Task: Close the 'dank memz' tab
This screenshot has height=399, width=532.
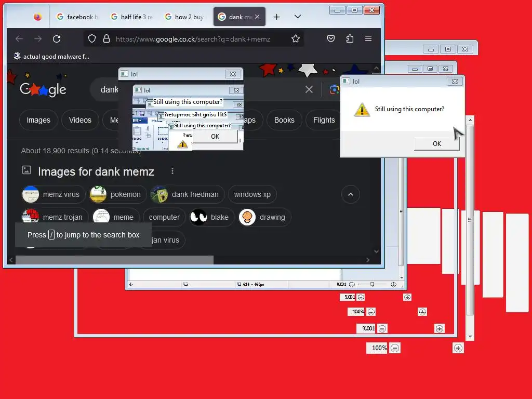Action: click(257, 17)
